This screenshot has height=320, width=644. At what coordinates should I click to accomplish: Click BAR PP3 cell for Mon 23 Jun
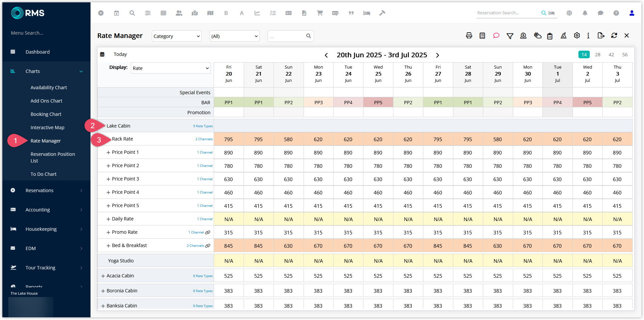319,103
